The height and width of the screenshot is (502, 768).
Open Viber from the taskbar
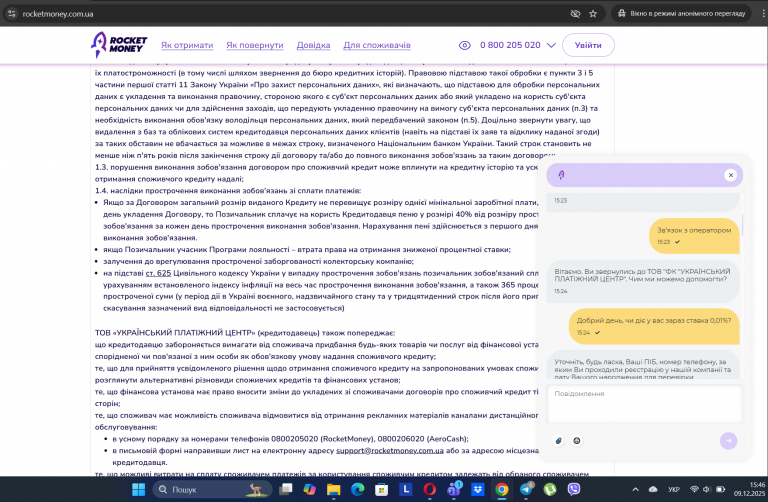574,489
